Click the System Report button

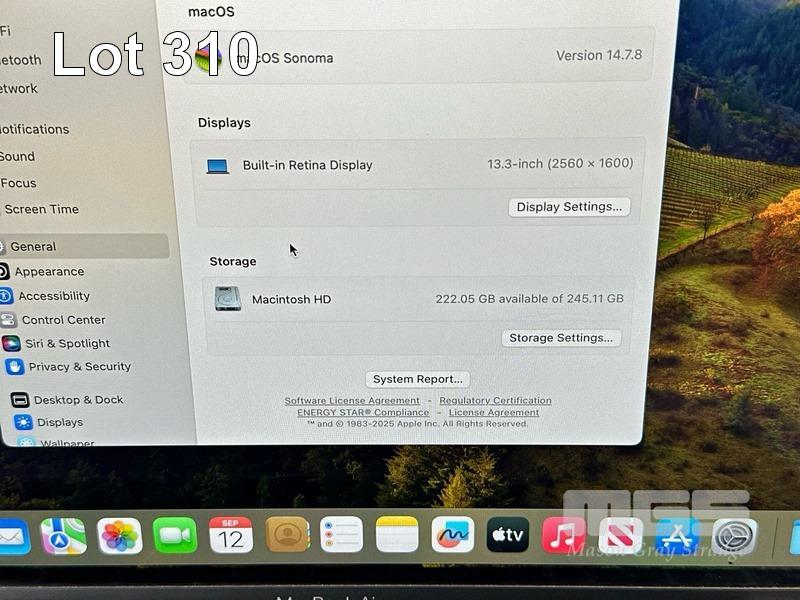(417, 379)
